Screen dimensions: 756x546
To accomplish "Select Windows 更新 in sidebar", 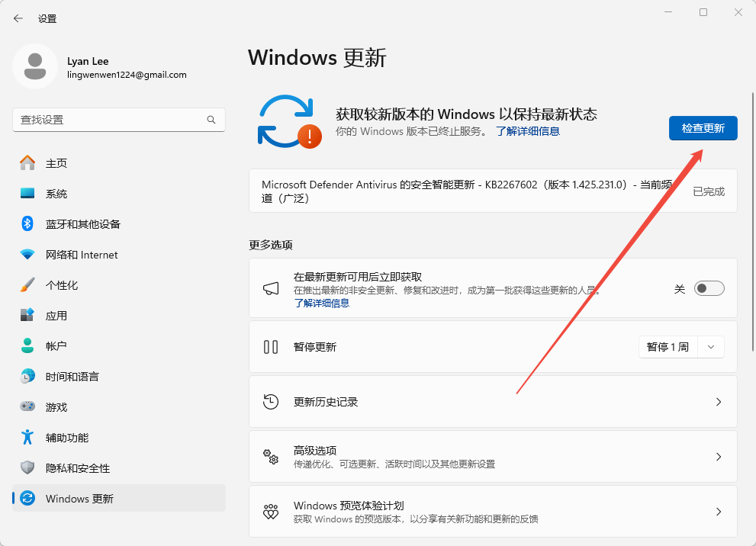I will click(x=119, y=498).
